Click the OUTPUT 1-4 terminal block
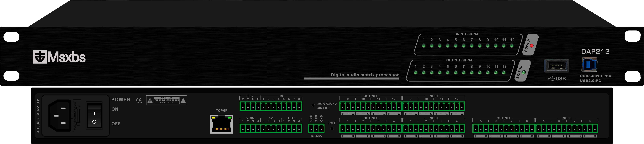The width and height of the screenshot is (644, 144). pyautogui.click(x=371, y=128)
